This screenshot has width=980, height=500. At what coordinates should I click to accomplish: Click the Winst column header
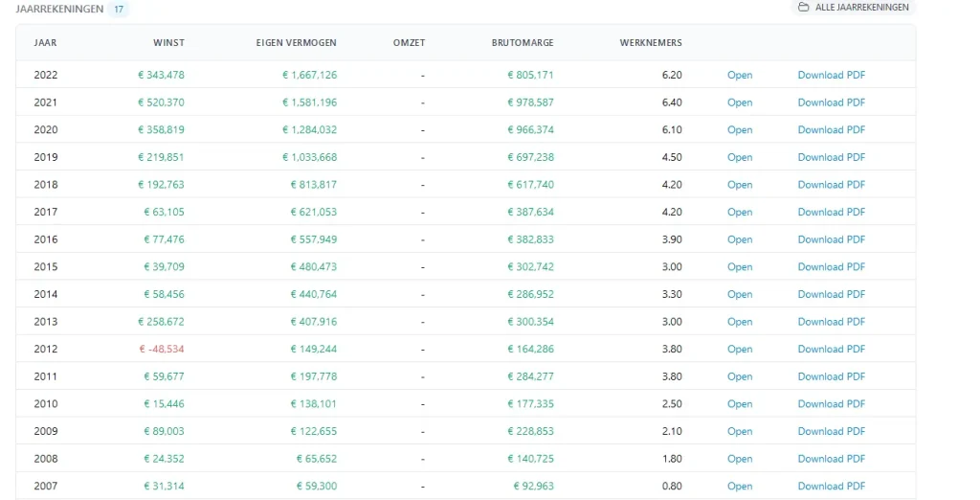click(168, 43)
